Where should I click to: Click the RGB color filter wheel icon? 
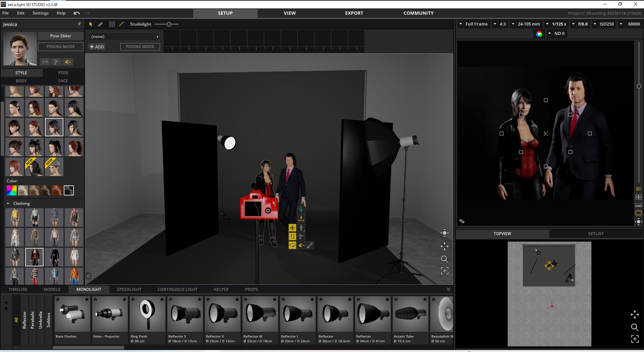click(539, 34)
